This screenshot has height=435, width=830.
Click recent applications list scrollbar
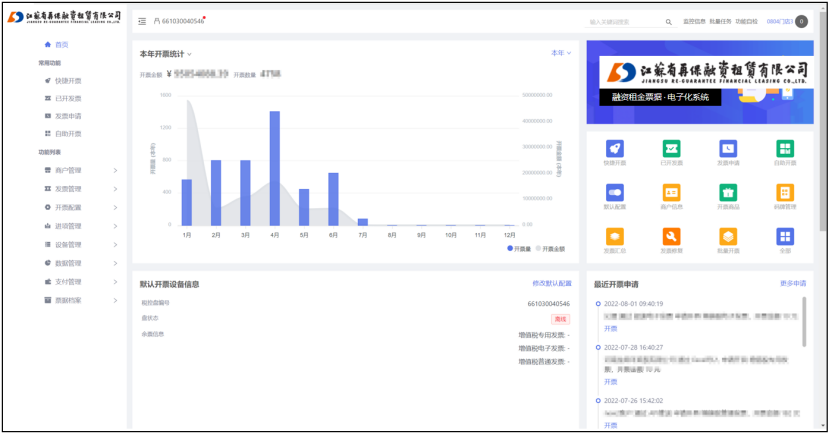[805, 322]
